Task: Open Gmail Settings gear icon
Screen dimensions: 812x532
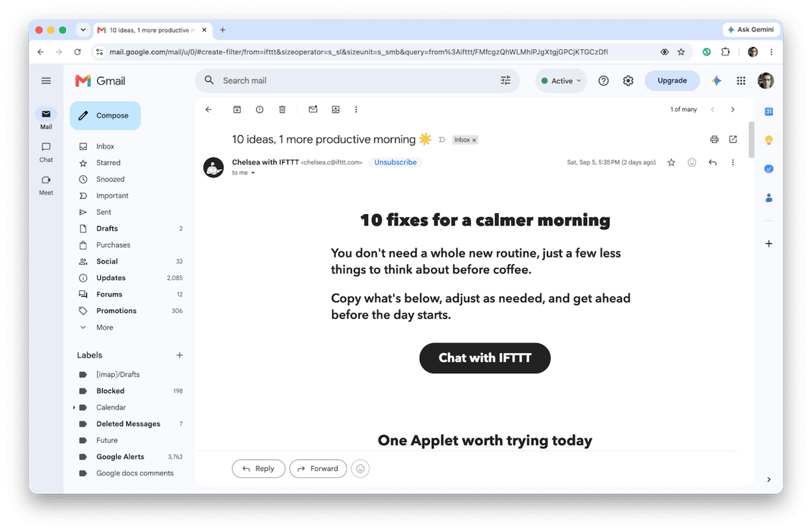Action: point(628,81)
